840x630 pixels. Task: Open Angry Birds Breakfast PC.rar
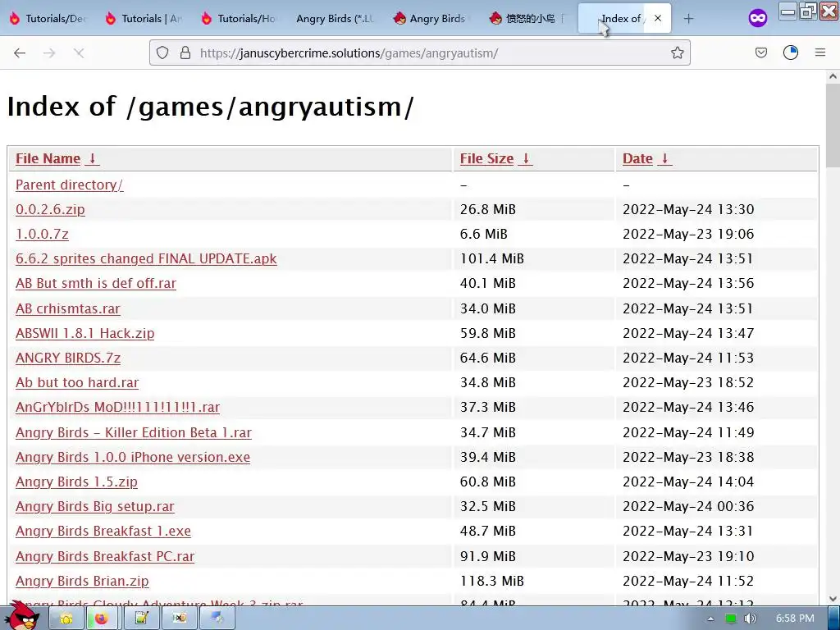click(x=105, y=556)
